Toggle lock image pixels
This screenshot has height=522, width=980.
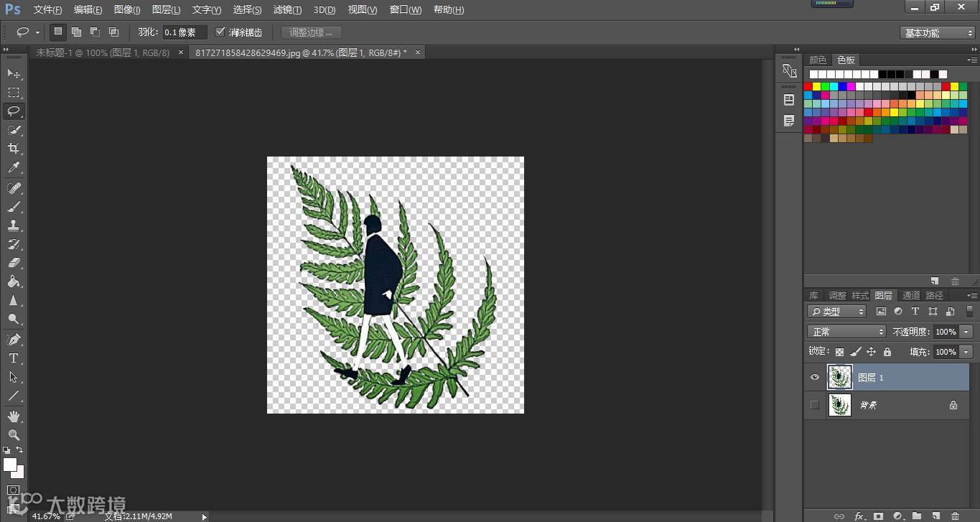click(x=855, y=352)
